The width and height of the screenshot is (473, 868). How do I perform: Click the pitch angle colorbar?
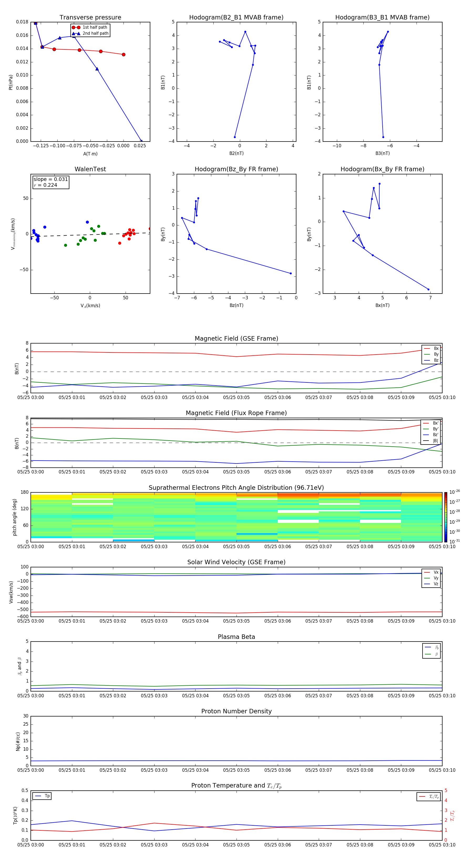pos(446,517)
